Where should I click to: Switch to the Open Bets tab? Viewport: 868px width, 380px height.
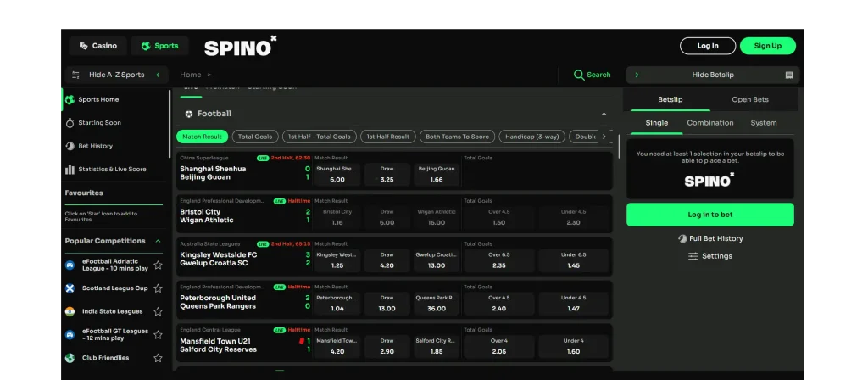(750, 100)
